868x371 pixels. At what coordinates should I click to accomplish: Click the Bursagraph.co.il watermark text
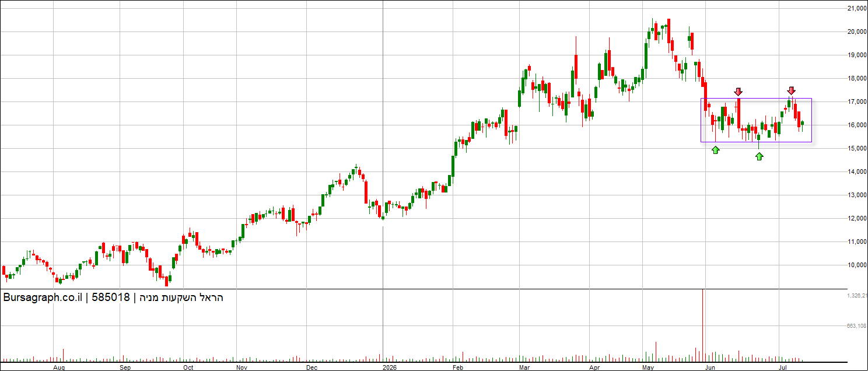41,297
